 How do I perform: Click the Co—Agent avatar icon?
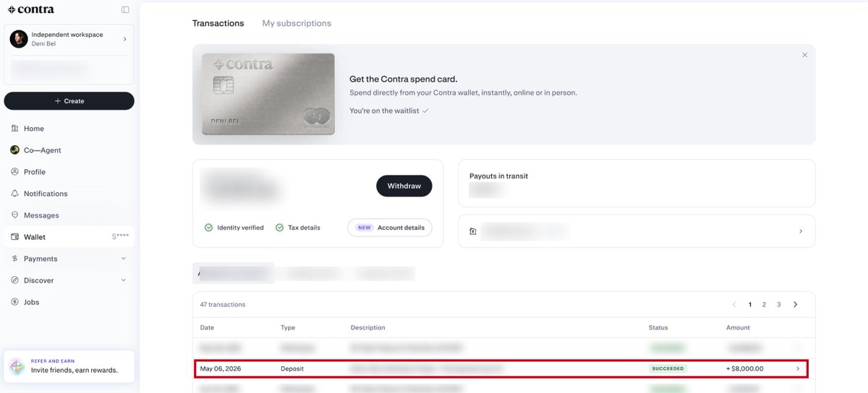click(15, 150)
